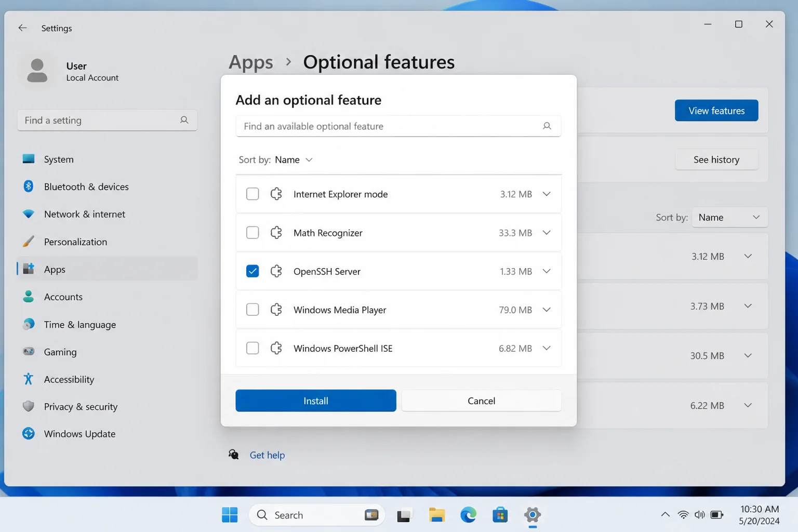Image resolution: width=798 pixels, height=532 pixels.
Task: Expand the background 3.73 MB feature row
Action: click(748, 306)
